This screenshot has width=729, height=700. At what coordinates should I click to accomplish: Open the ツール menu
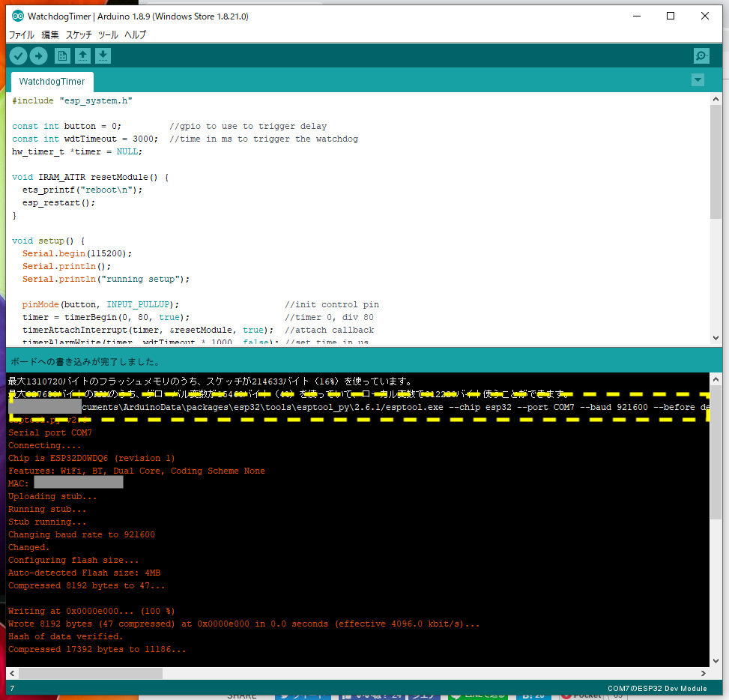tap(108, 35)
